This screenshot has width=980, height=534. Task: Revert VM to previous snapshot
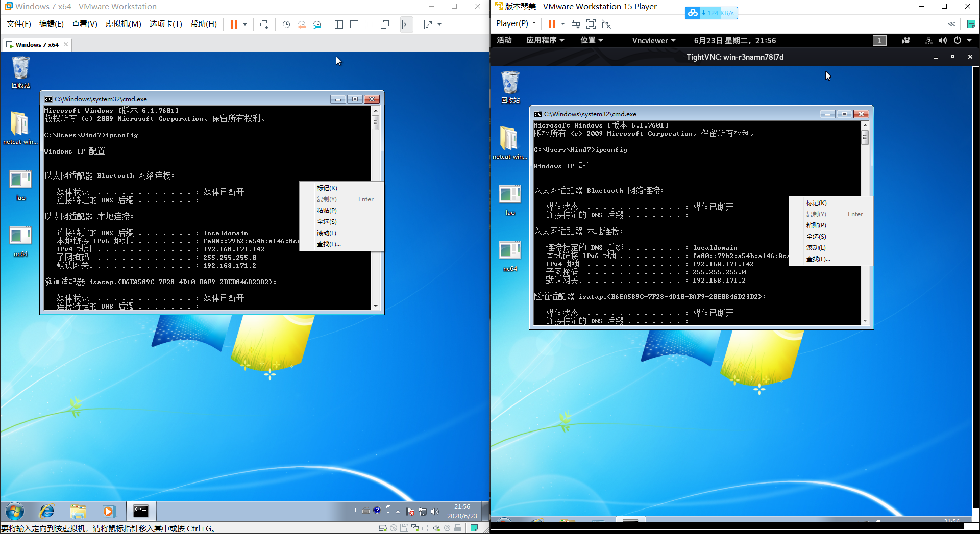click(302, 24)
